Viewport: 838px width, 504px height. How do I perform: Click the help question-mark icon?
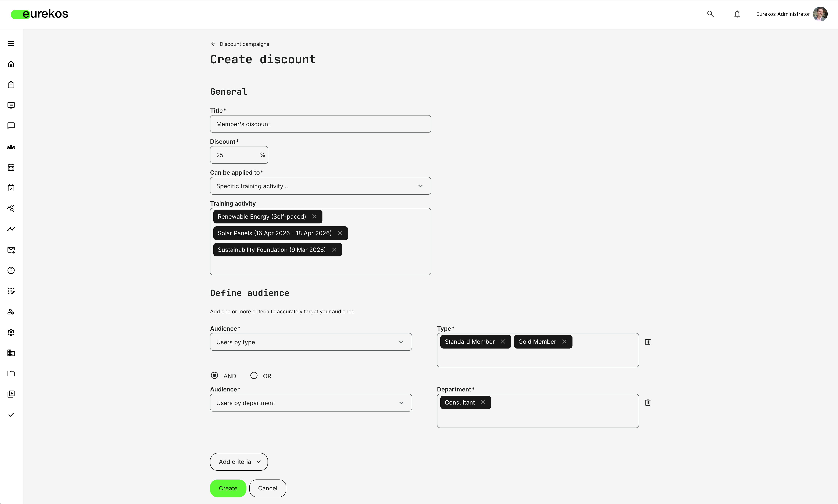pyautogui.click(x=11, y=270)
